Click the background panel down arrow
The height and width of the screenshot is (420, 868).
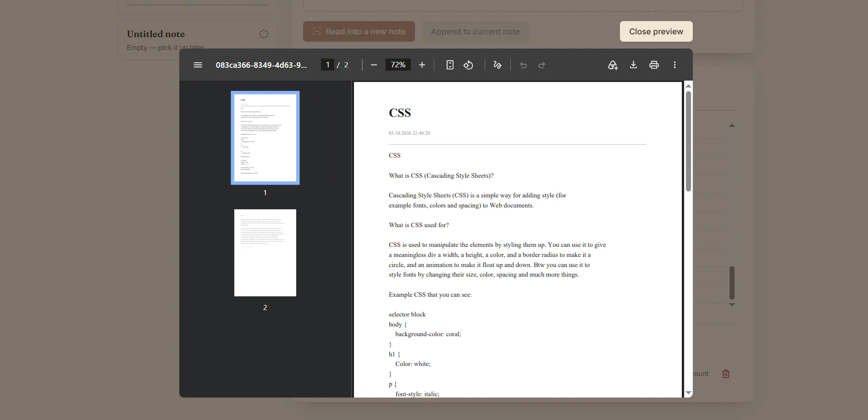click(x=732, y=305)
